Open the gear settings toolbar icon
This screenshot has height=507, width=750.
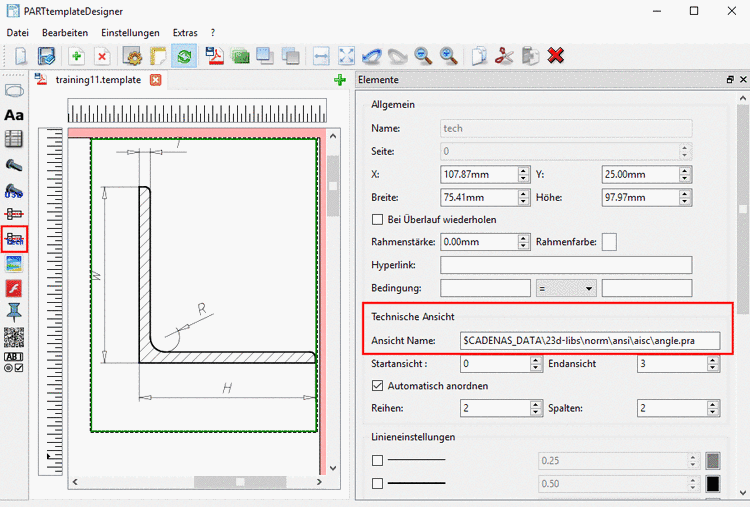click(132, 56)
